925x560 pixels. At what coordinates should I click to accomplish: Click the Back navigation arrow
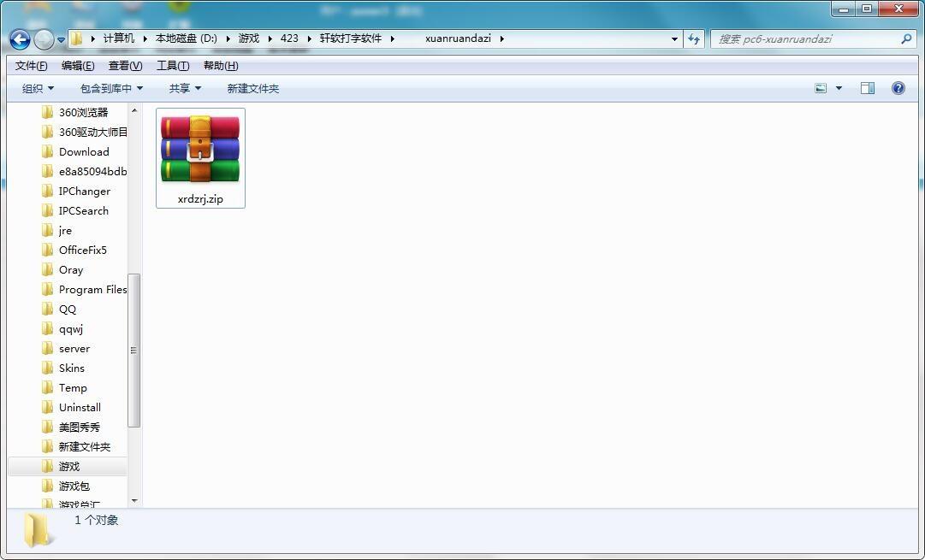coord(20,39)
